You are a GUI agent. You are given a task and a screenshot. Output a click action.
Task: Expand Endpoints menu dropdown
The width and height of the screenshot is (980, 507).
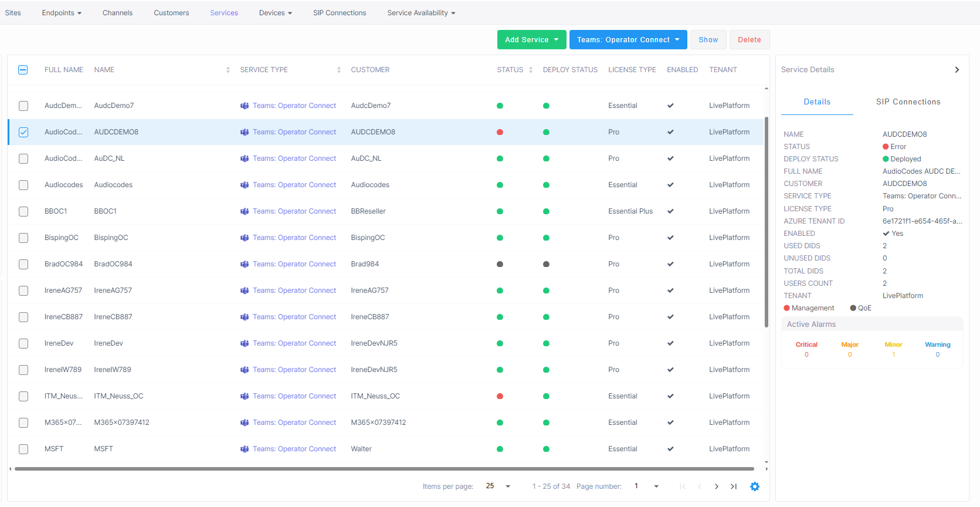[x=62, y=13]
